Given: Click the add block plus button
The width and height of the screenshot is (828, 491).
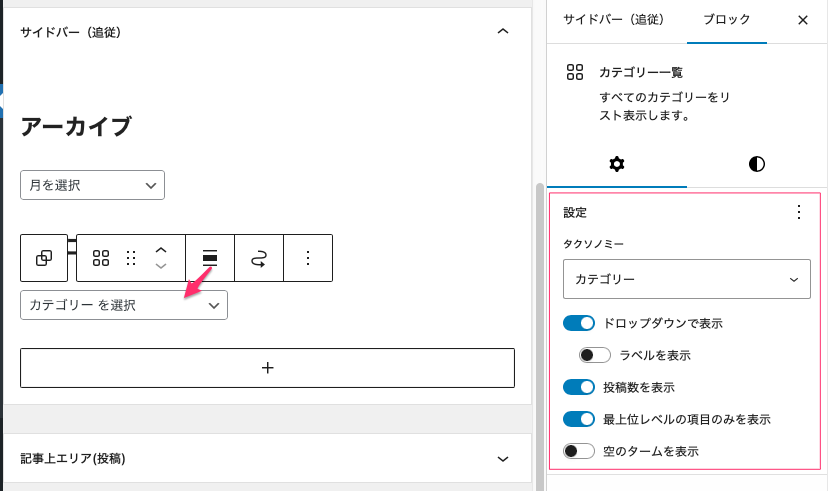Looking at the screenshot, I should [267, 368].
